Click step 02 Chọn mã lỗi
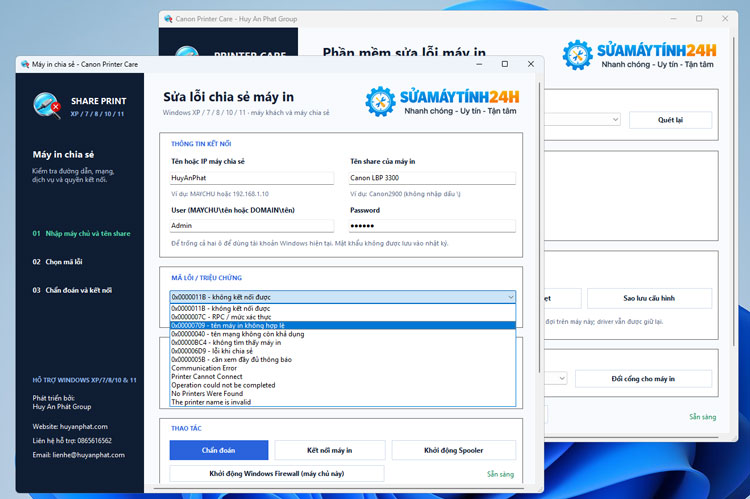Viewport: 750px width, 499px height. (x=57, y=262)
